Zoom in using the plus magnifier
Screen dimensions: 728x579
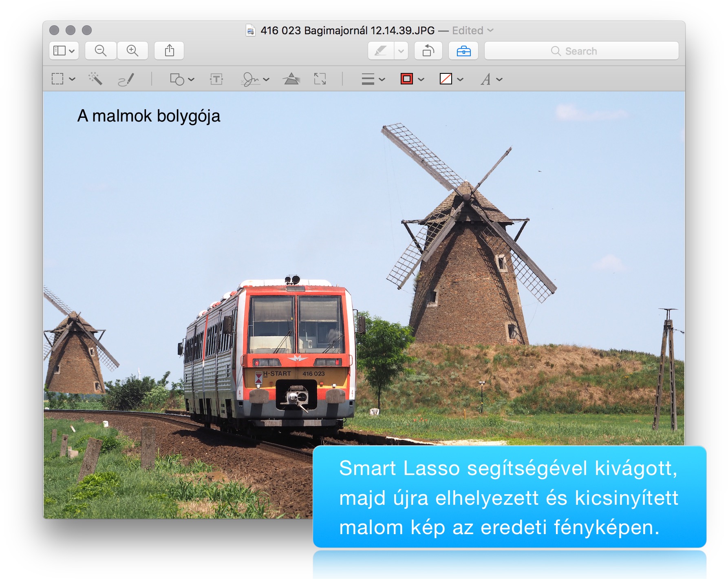132,51
